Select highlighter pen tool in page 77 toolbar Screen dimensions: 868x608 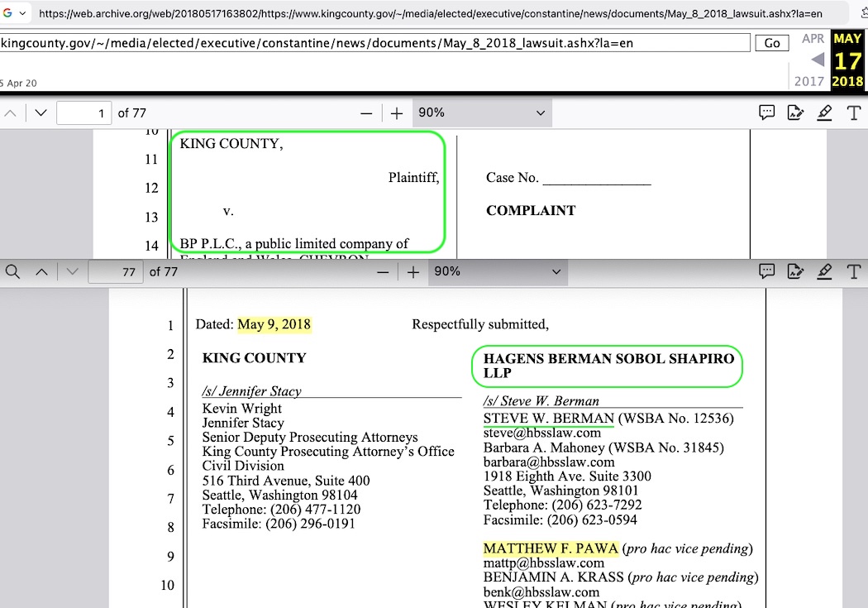[x=824, y=271]
